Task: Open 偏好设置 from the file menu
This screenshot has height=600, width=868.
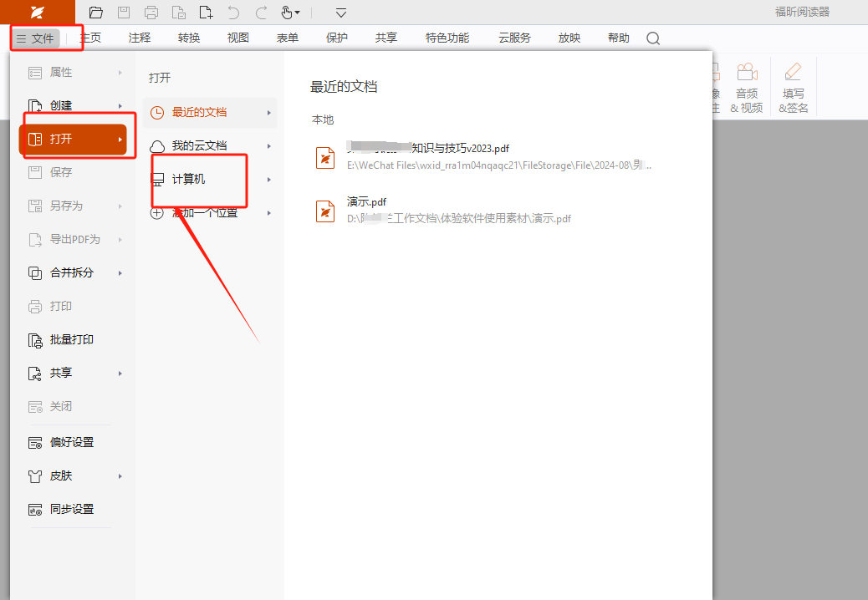Action: 71,442
